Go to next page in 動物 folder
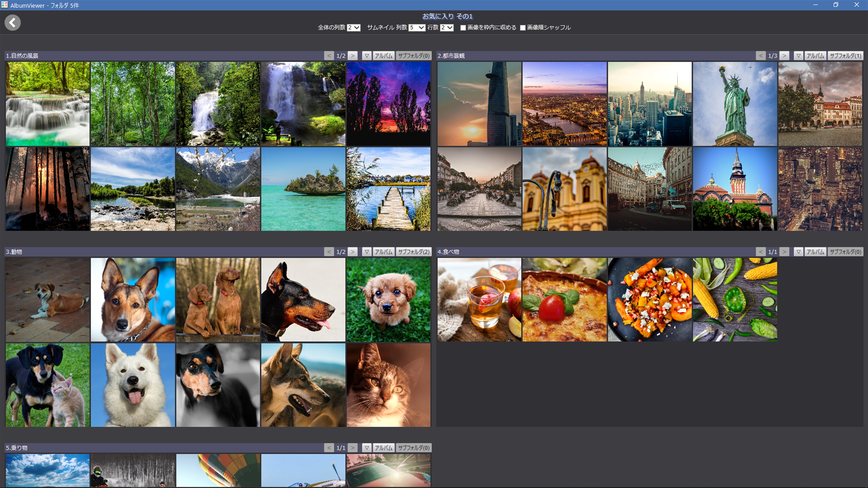 (x=352, y=252)
